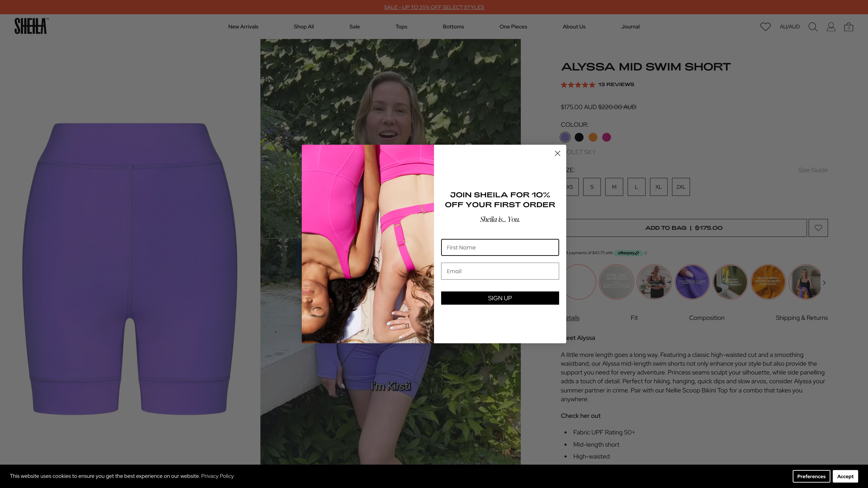
Task: Open the shopping bag icon
Action: 849,27
